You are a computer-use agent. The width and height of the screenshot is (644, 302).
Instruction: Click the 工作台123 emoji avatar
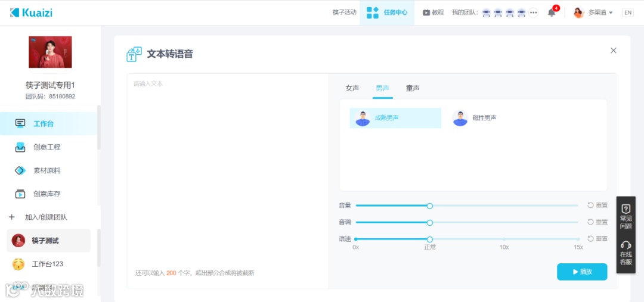(x=18, y=264)
